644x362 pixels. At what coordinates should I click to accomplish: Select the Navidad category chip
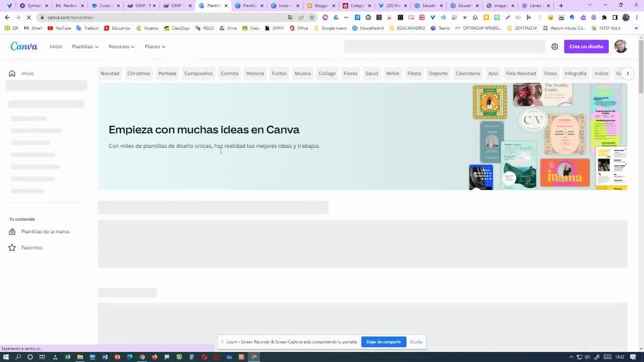click(110, 73)
